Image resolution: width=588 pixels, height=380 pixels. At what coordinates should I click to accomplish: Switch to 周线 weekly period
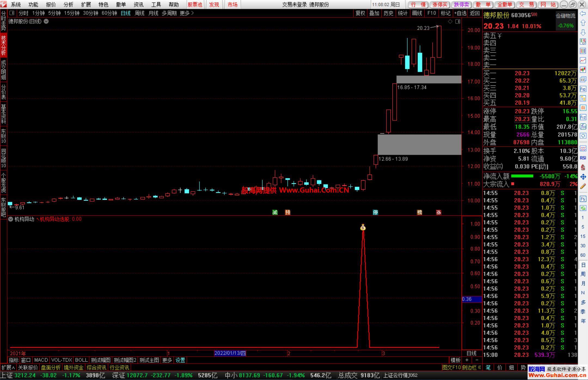coord(140,13)
